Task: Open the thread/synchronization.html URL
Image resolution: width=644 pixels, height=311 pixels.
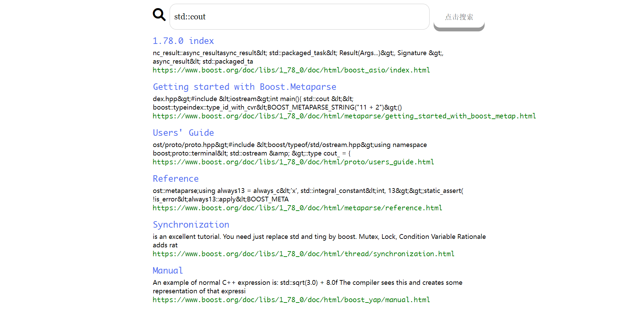Action: (303, 254)
